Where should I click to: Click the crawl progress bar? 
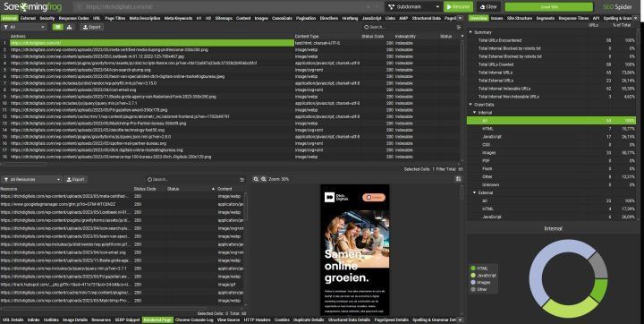click(549, 7)
